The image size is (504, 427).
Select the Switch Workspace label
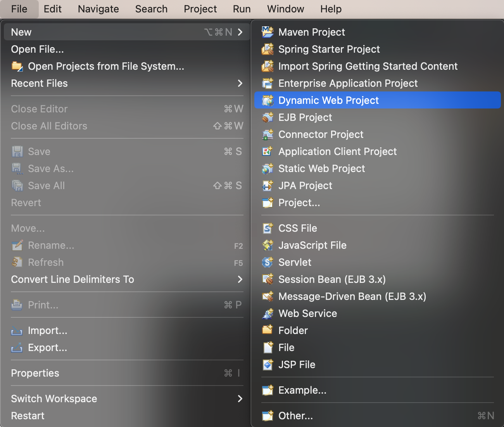54,399
